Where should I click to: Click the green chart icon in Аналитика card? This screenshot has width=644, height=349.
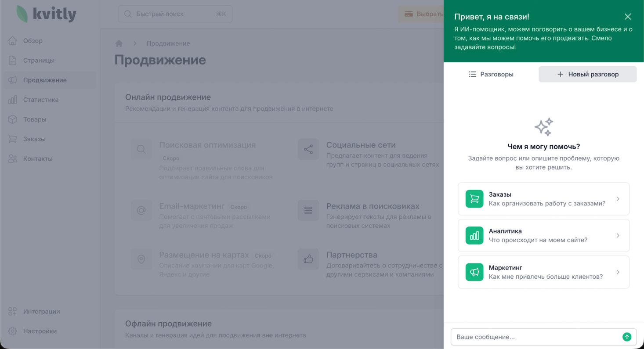tap(474, 236)
